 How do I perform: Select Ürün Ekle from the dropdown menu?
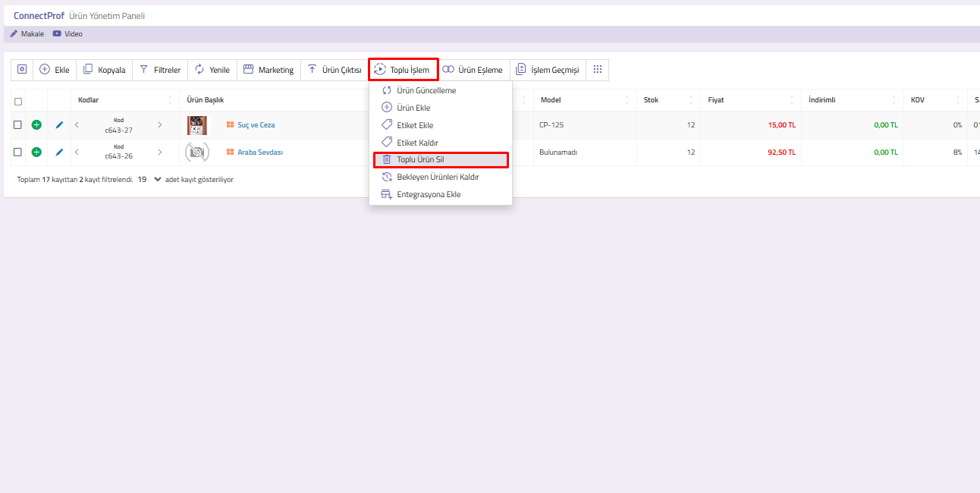pyautogui.click(x=440, y=108)
